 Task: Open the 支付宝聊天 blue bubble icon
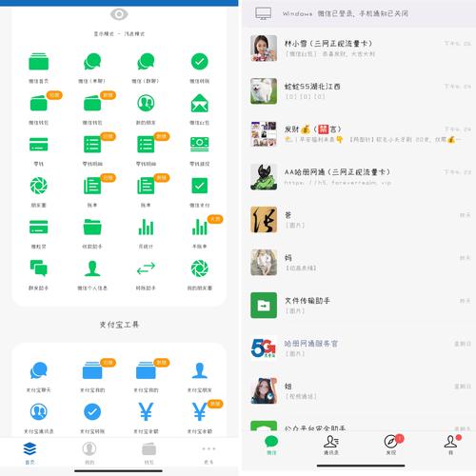(39, 370)
